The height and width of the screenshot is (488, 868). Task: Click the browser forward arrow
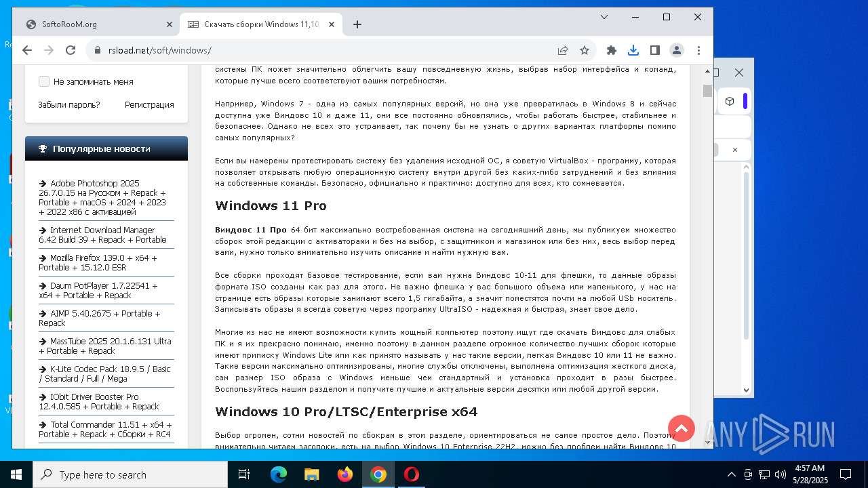point(49,50)
